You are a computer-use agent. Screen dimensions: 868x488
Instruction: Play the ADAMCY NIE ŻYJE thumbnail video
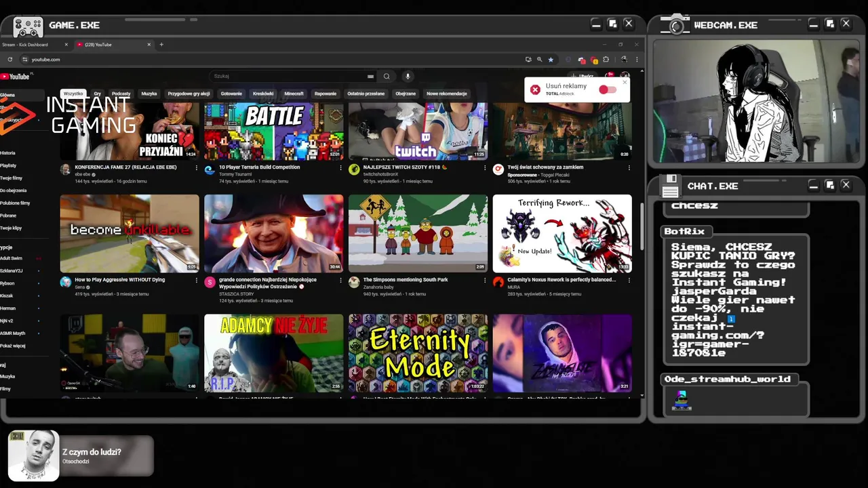tap(273, 353)
